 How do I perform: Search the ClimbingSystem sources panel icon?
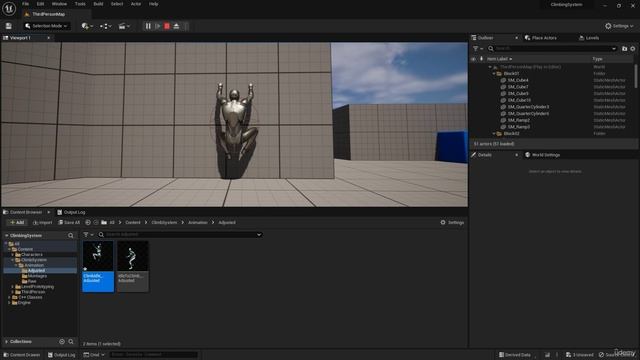(x=71, y=236)
